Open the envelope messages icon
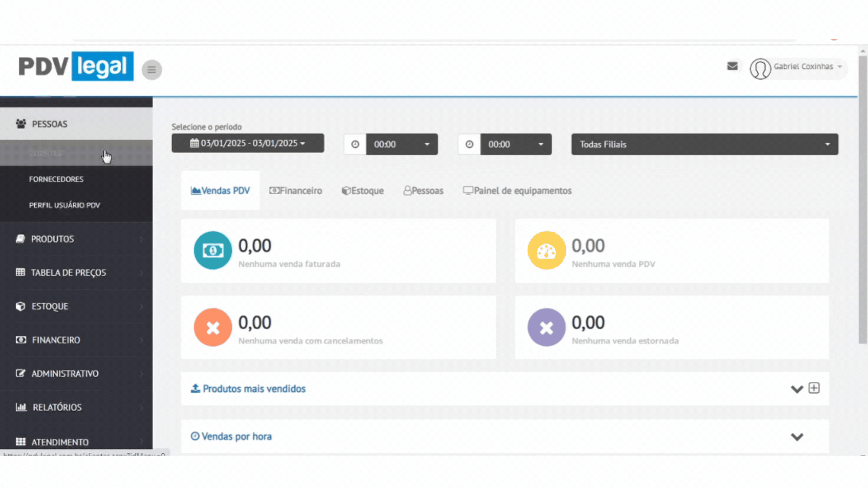868x488 pixels. click(x=732, y=66)
